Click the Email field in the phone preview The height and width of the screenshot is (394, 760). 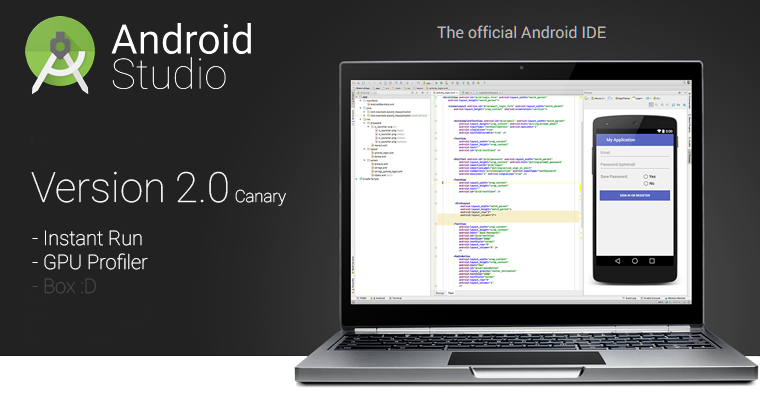coord(634,153)
